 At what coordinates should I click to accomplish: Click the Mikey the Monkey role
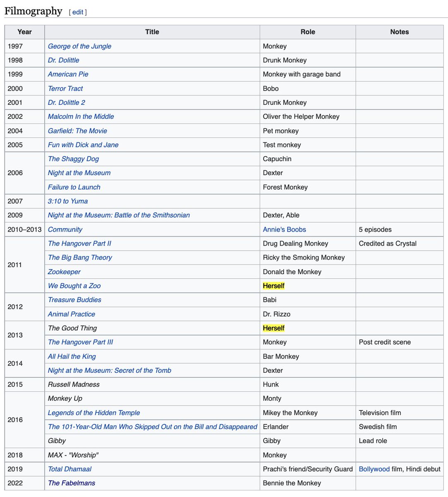pyautogui.click(x=290, y=413)
